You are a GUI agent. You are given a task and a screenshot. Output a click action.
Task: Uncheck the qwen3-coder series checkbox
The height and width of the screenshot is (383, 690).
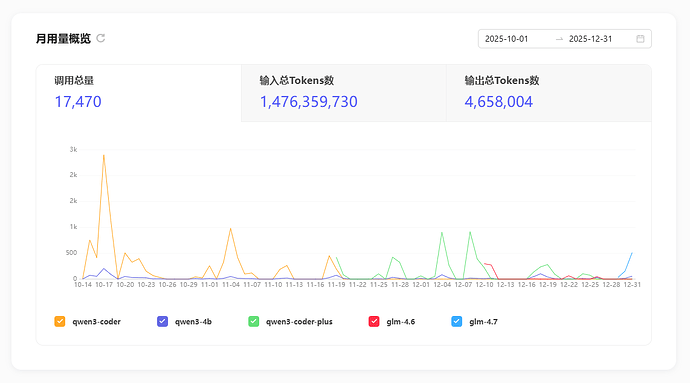pyautogui.click(x=60, y=321)
